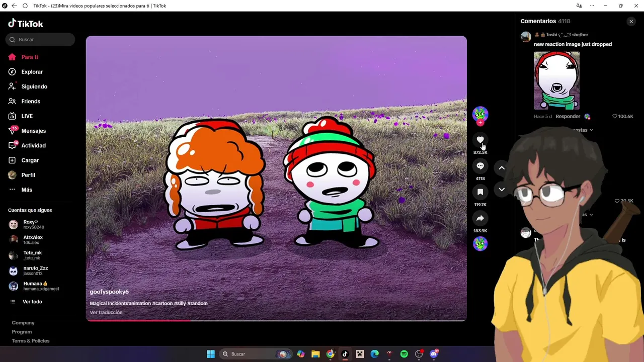This screenshot has width=644, height=362.
Task: Go to next video with down arrow
Action: (502, 190)
